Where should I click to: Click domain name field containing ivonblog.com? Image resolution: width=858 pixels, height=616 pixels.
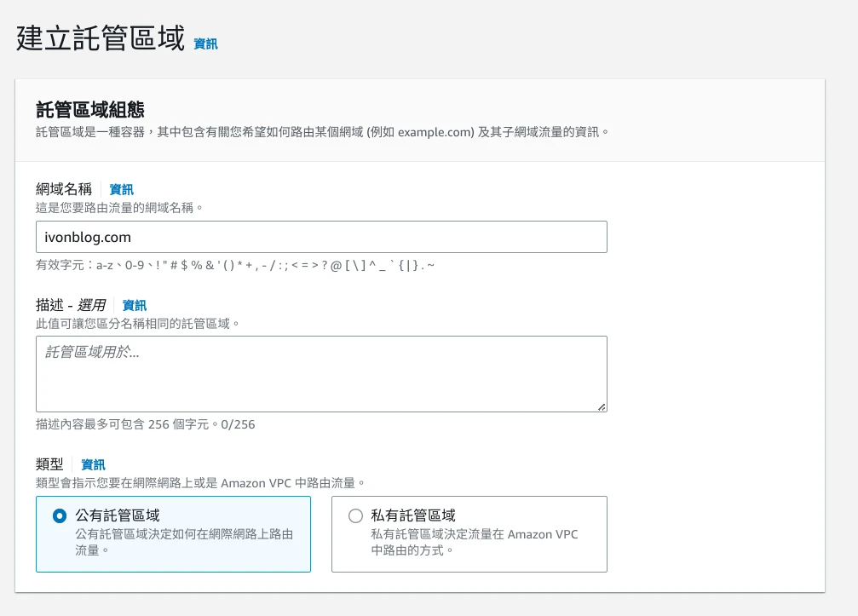tap(321, 237)
